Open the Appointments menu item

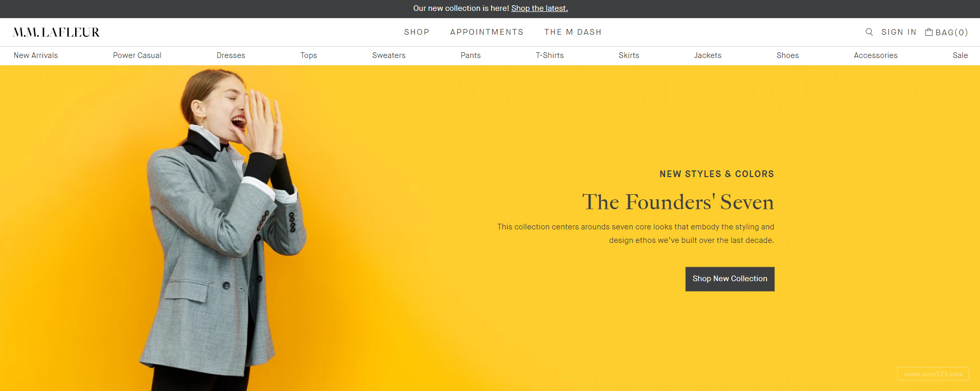(487, 32)
